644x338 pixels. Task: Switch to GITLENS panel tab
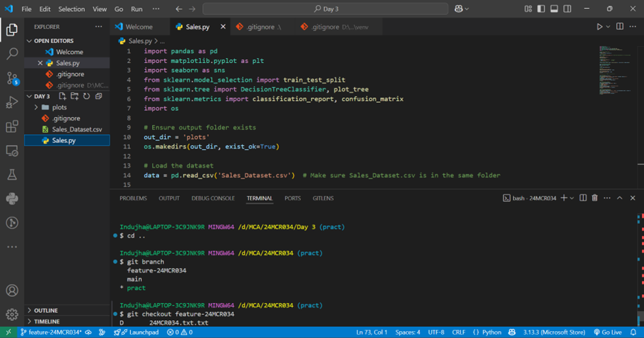(323, 198)
